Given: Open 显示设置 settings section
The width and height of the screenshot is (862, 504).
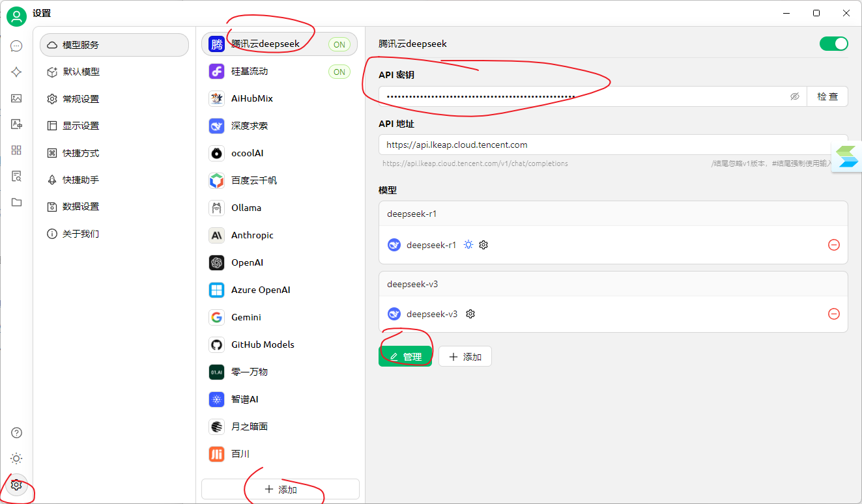Looking at the screenshot, I should click(115, 126).
